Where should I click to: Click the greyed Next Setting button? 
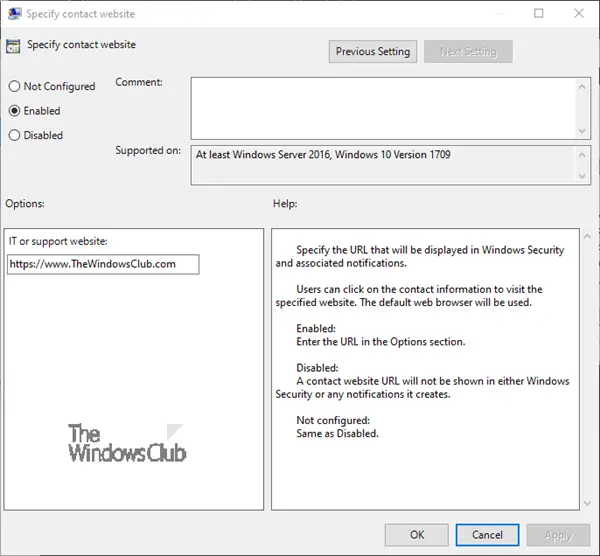(468, 51)
